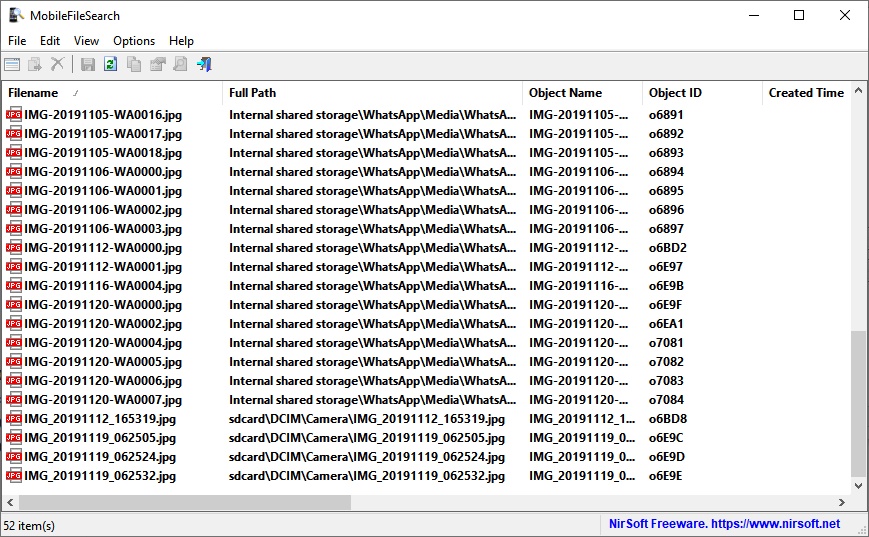This screenshot has height=537, width=869.
Task: Select file IMG-20191112-WA0000.jpg
Action: (103, 248)
